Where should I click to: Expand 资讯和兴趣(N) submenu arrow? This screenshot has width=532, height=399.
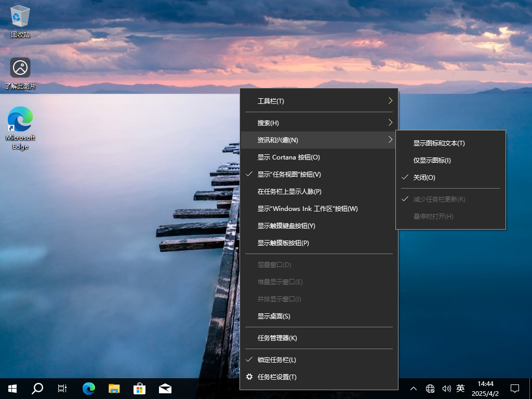click(x=390, y=140)
